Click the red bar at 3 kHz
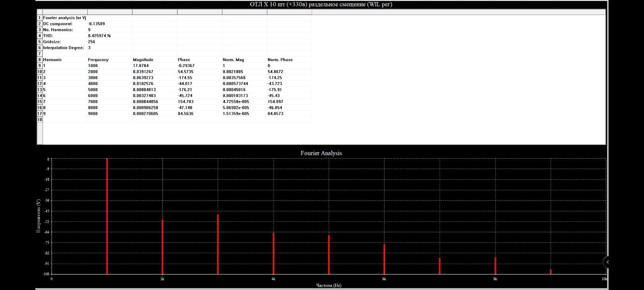Screen dimensions: 644x290 tap(218, 244)
